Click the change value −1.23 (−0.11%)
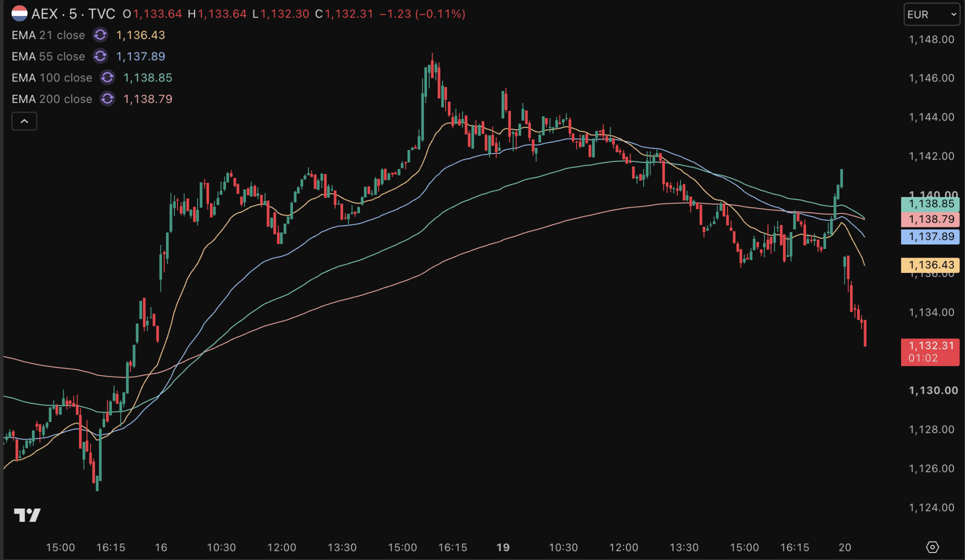 [422, 14]
